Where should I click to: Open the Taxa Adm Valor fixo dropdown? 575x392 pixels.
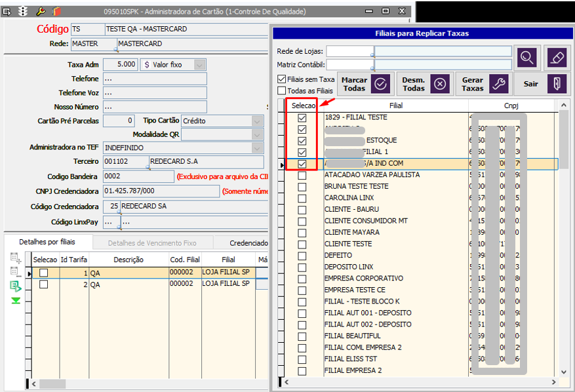pos(199,65)
